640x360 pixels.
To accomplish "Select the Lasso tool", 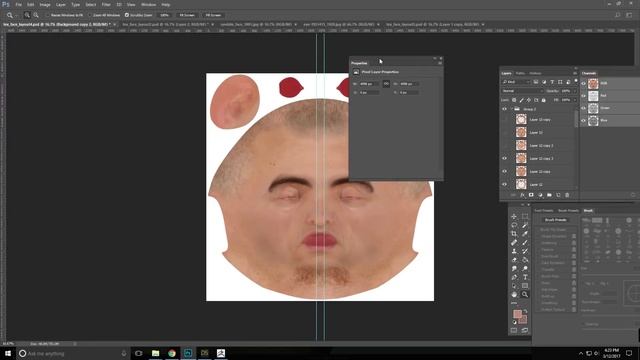I will coord(514,225).
